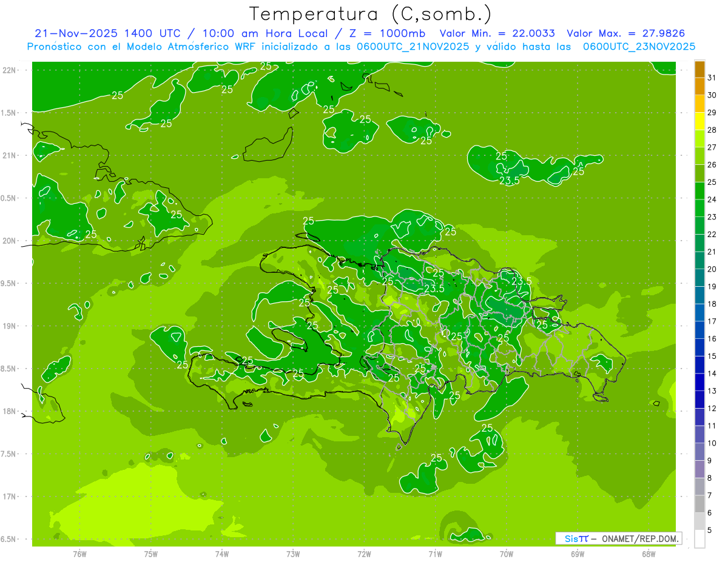
Task: Click the '17N' latitude axis label
Action: (9, 497)
